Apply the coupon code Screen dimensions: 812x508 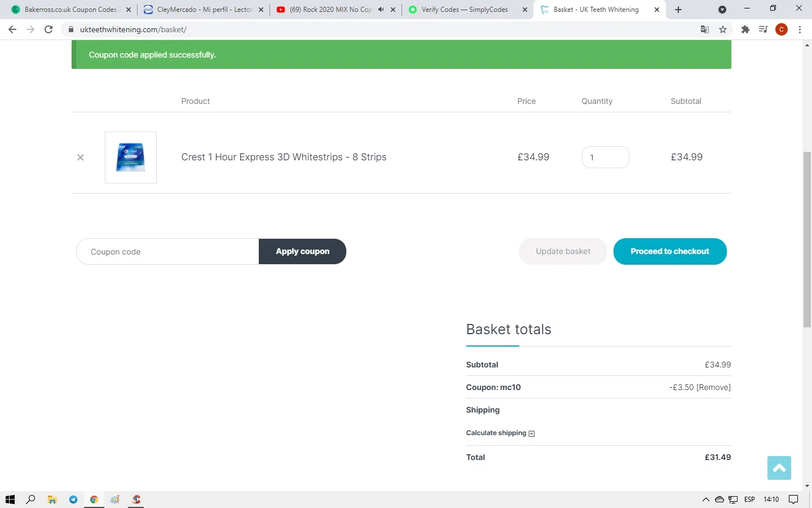302,252
